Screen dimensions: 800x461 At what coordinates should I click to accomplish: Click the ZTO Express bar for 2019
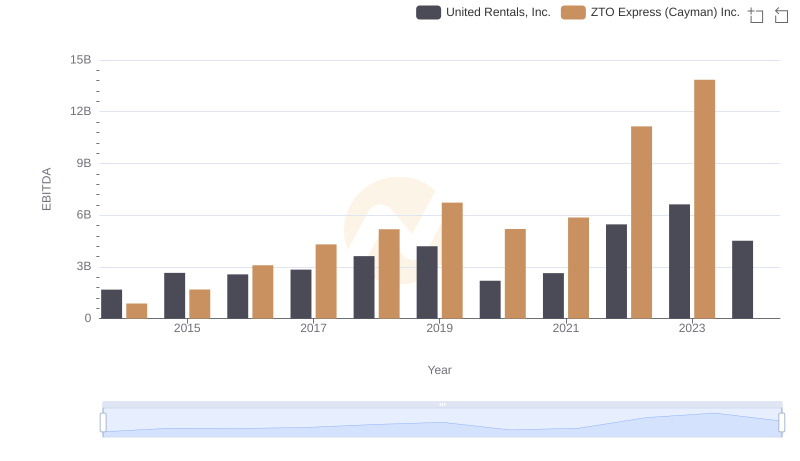(452, 261)
